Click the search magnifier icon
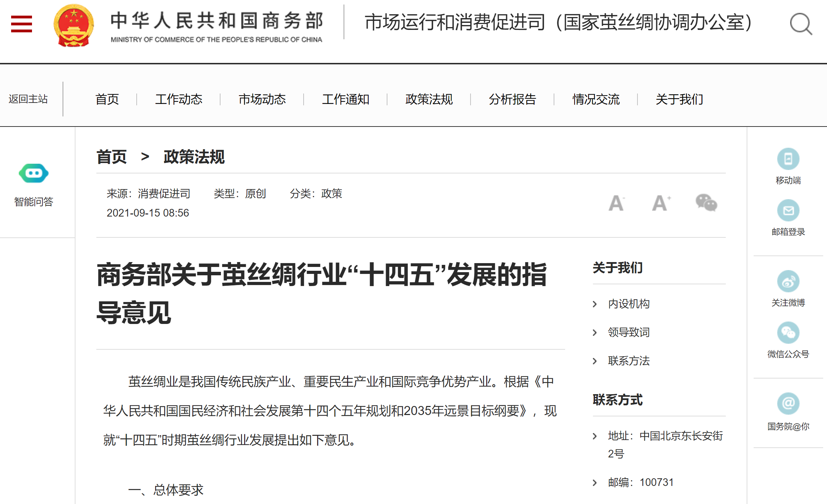This screenshot has width=827, height=504. click(800, 24)
